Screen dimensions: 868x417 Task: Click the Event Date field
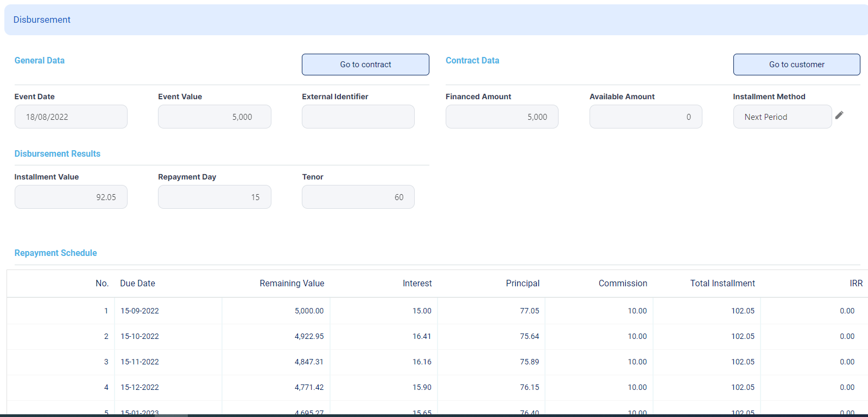point(71,117)
